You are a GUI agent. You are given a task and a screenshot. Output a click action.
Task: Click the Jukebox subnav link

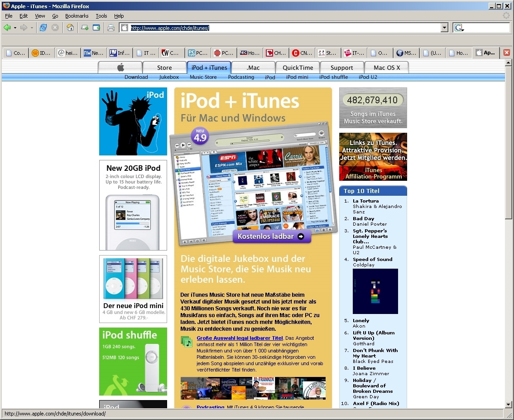pos(169,77)
